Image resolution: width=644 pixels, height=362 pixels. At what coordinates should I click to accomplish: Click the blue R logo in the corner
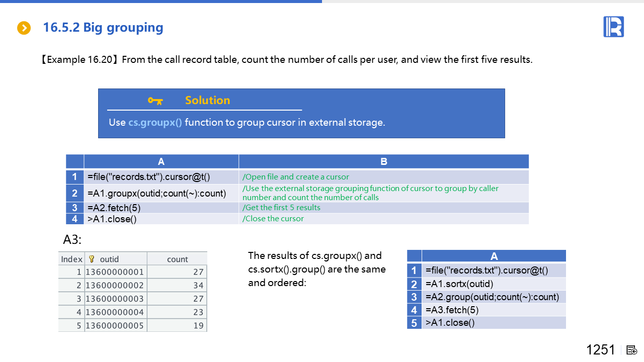click(613, 27)
